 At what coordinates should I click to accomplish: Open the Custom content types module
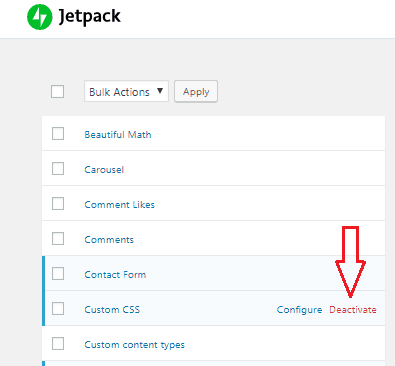134,345
